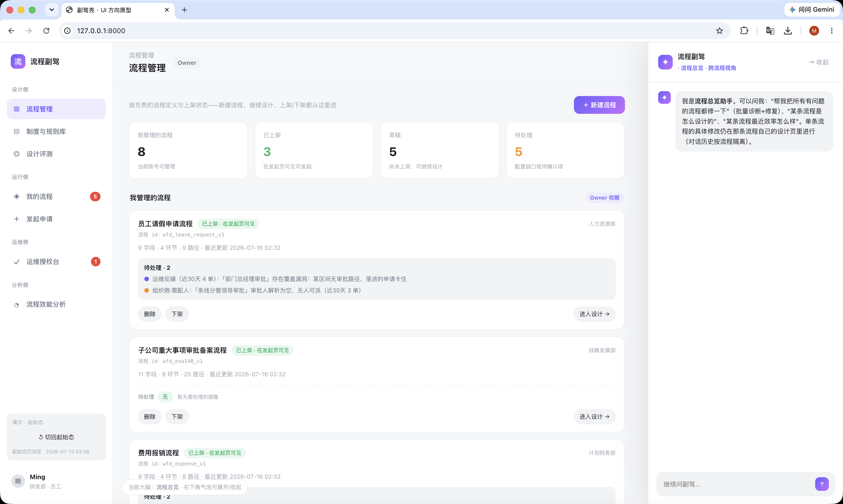Click the 我管理的流程 stat card
The width and height of the screenshot is (843, 504).
tap(188, 150)
